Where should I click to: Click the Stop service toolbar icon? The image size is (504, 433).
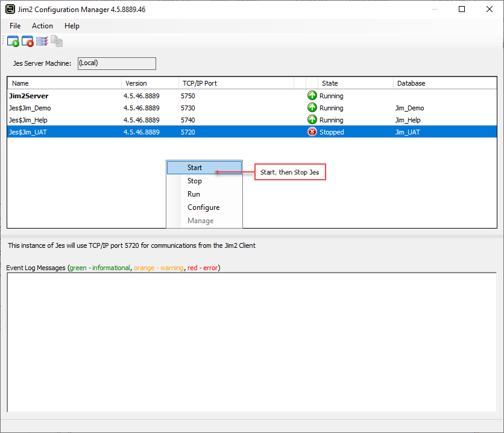(28, 42)
